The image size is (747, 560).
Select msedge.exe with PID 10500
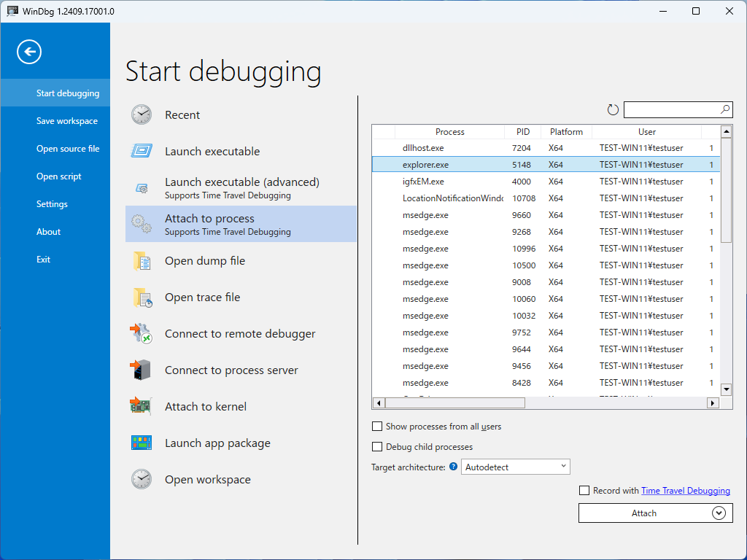546,265
